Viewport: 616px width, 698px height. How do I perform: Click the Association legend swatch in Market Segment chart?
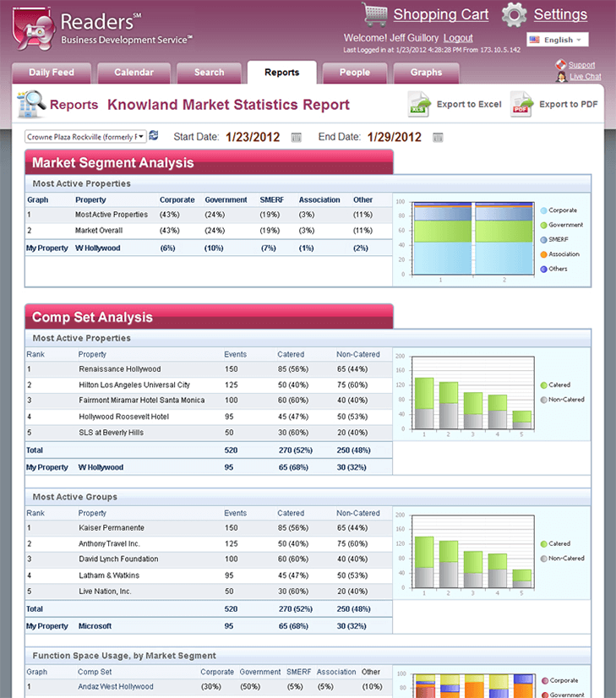pyautogui.click(x=543, y=254)
